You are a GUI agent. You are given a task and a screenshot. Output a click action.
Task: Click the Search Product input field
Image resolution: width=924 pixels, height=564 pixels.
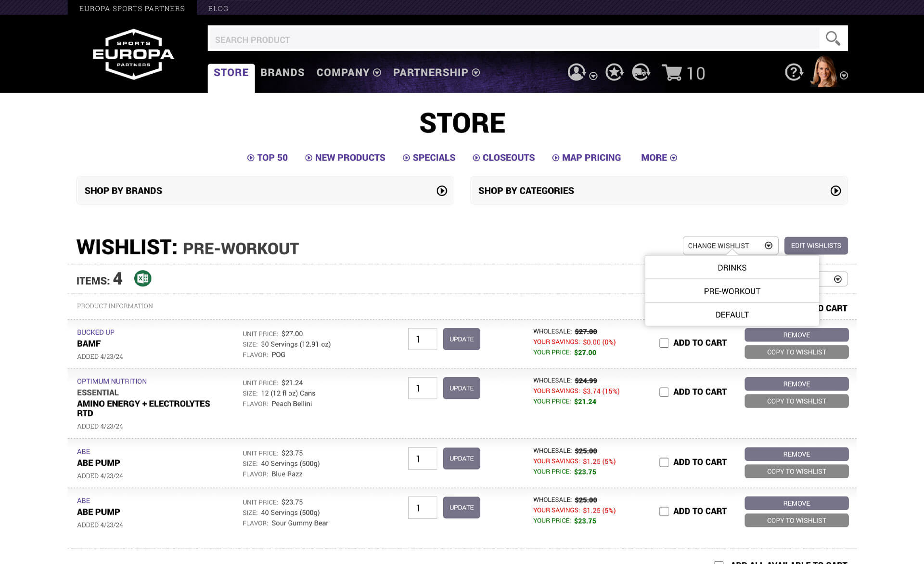pos(513,39)
